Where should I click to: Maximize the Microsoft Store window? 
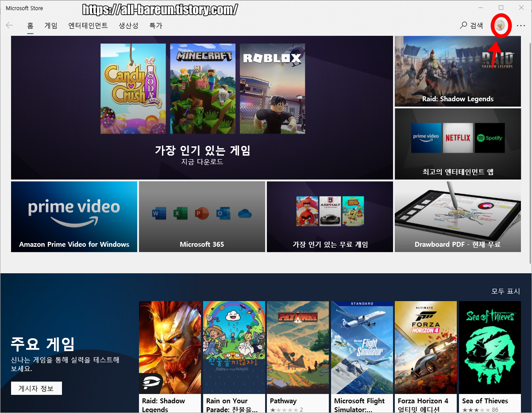pyautogui.click(x=501, y=8)
